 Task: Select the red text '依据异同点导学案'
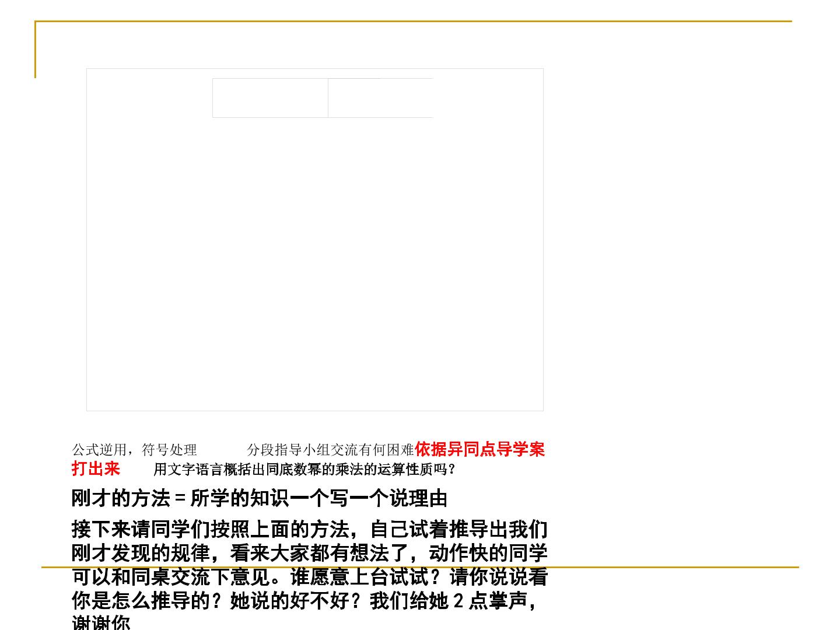pyautogui.click(x=480, y=449)
